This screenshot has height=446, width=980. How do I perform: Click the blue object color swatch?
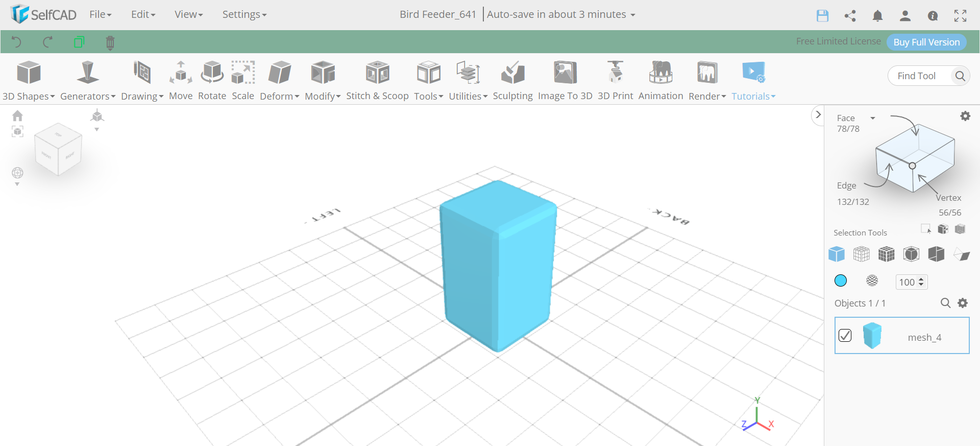click(841, 280)
